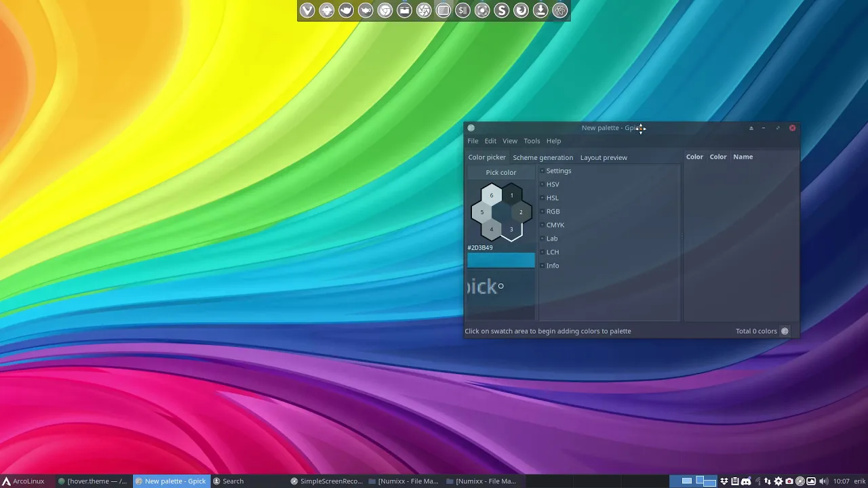
Task: Click the letter S dock icon
Action: point(502,10)
